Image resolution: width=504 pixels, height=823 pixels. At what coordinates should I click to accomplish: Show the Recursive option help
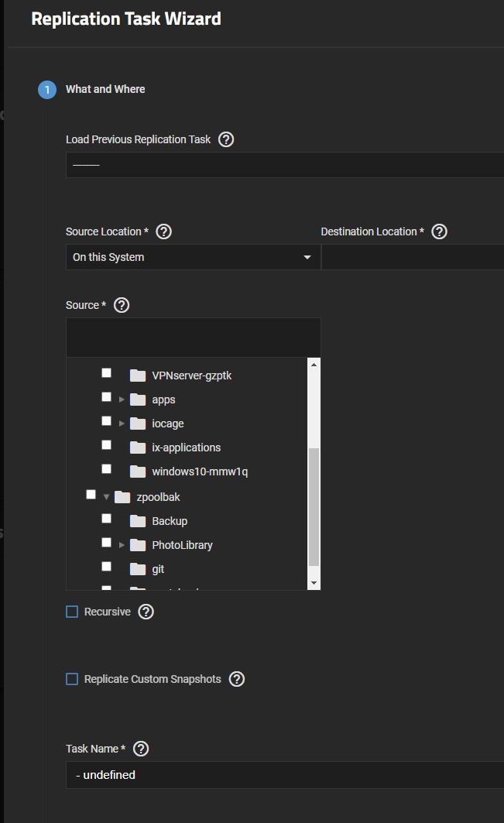[x=146, y=612]
